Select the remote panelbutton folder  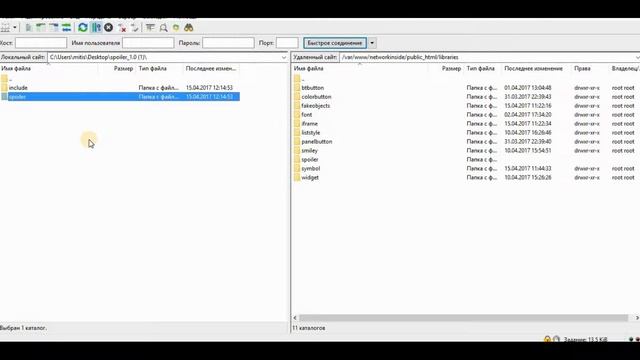click(466, 142)
